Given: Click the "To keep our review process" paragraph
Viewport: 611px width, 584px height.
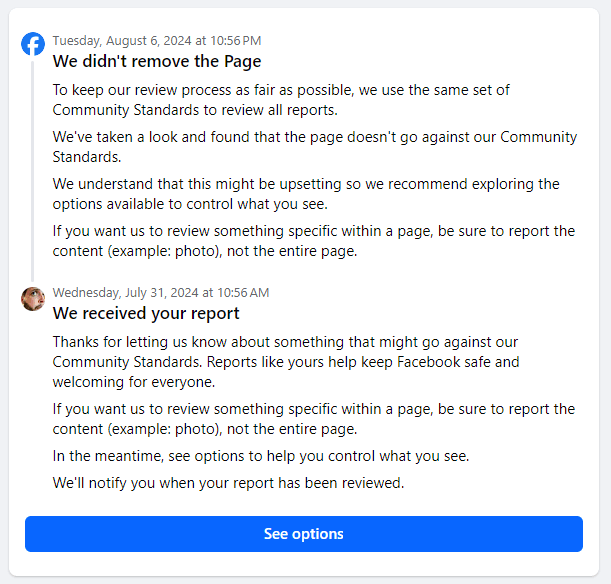Looking at the screenshot, I should (281, 99).
